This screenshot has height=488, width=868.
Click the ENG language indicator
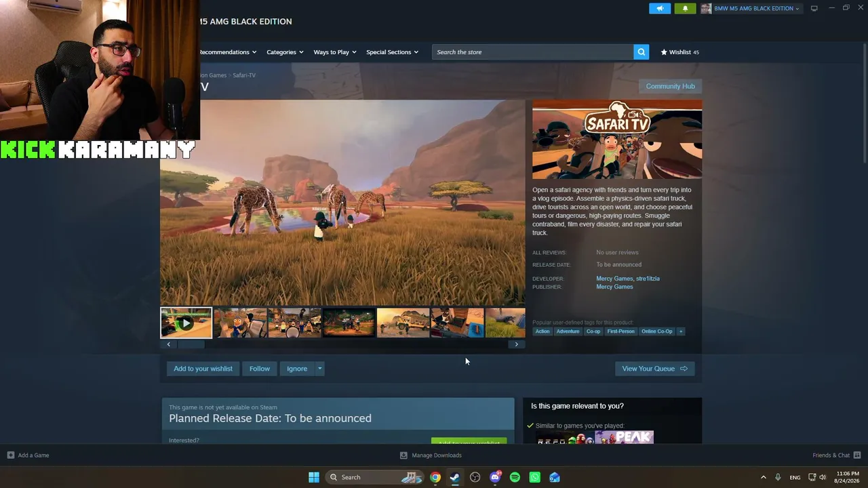[x=795, y=477]
